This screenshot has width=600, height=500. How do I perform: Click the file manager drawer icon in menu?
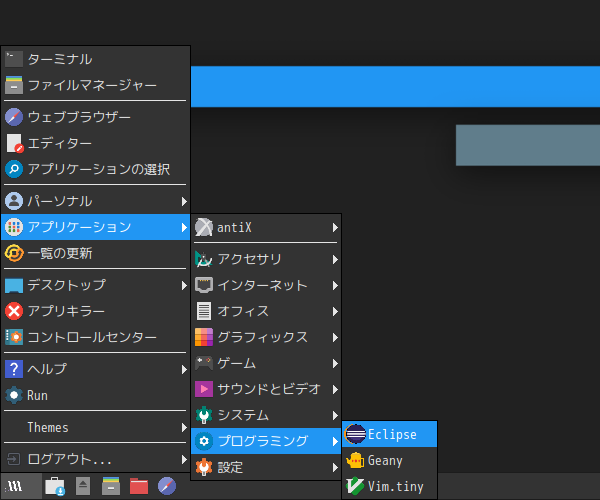(x=14, y=85)
